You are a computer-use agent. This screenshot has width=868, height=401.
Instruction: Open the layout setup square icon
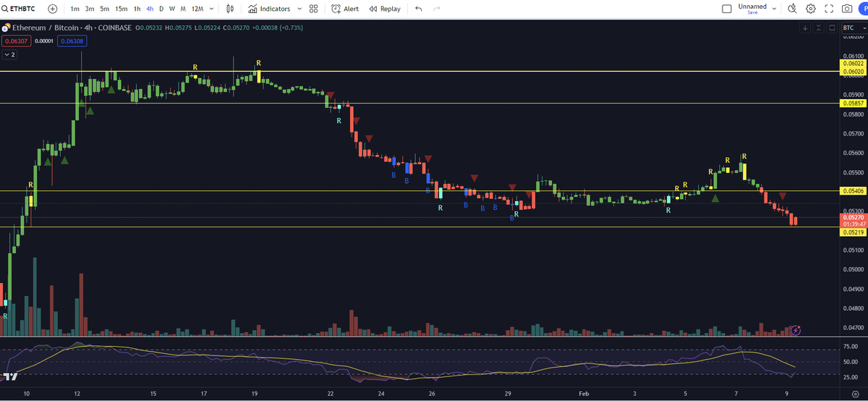[727, 9]
